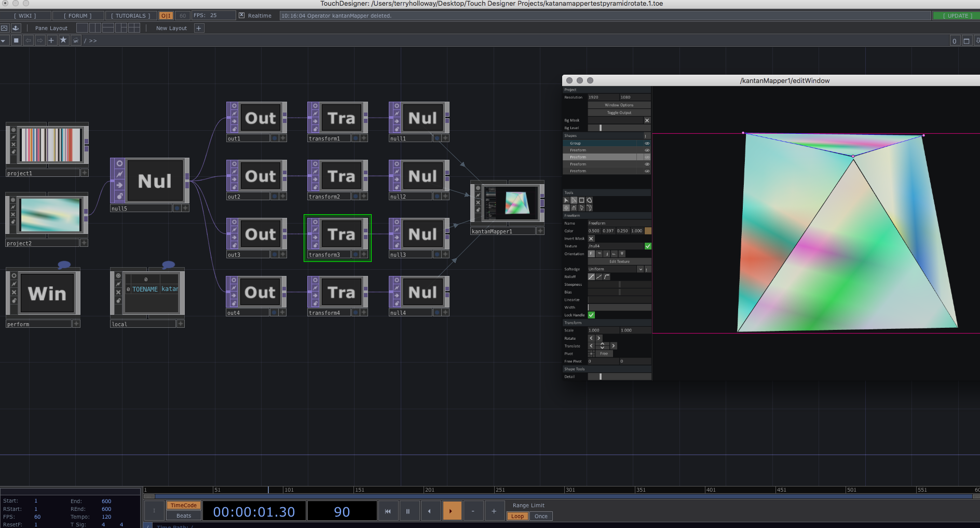This screenshot has width=980, height=528.
Task: Click the Freeform color swatch
Action: coord(648,231)
